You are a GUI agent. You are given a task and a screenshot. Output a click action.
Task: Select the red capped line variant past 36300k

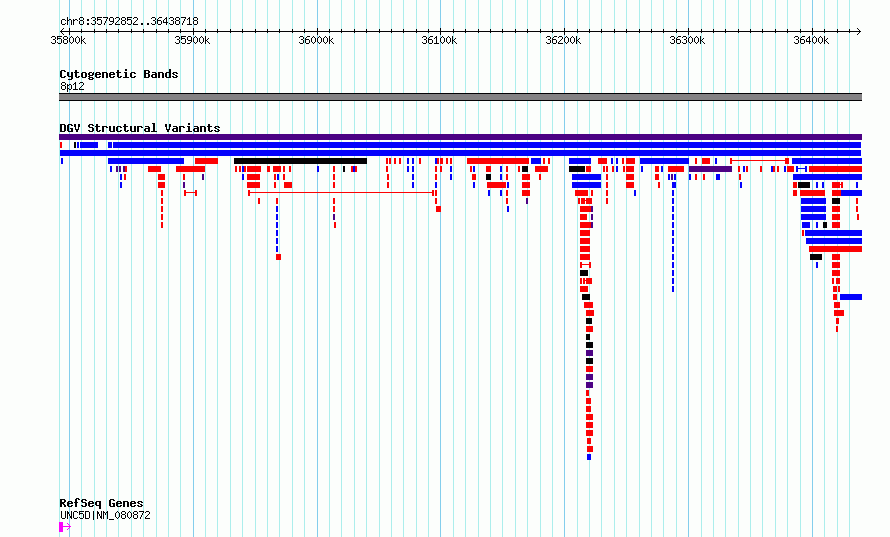coord(759,161)
